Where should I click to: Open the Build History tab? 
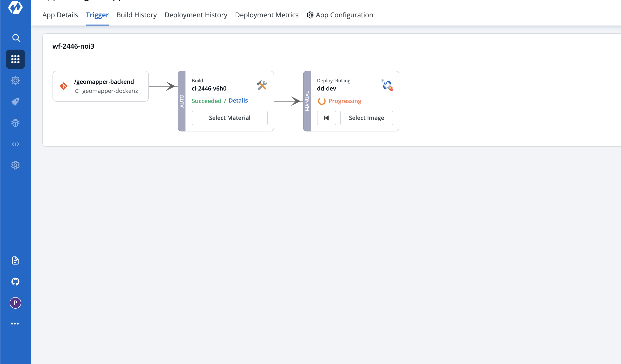(x=137, y=15)
